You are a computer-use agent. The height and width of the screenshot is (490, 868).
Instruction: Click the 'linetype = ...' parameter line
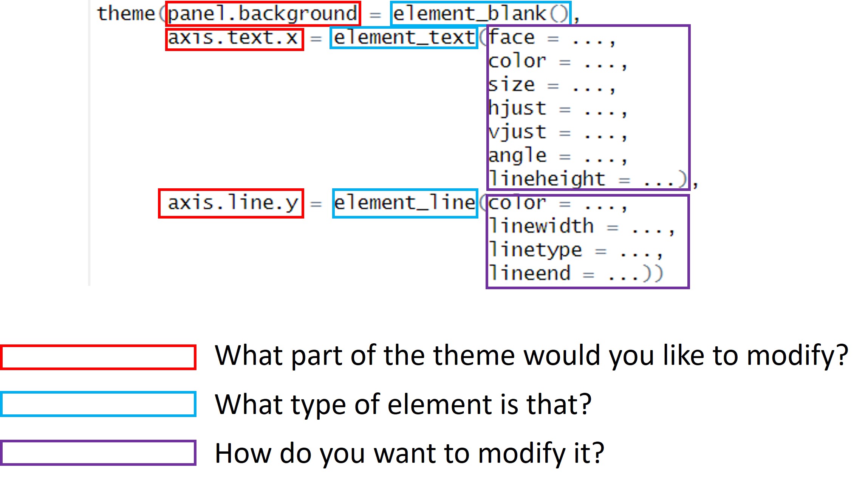(x=576, y=250)
